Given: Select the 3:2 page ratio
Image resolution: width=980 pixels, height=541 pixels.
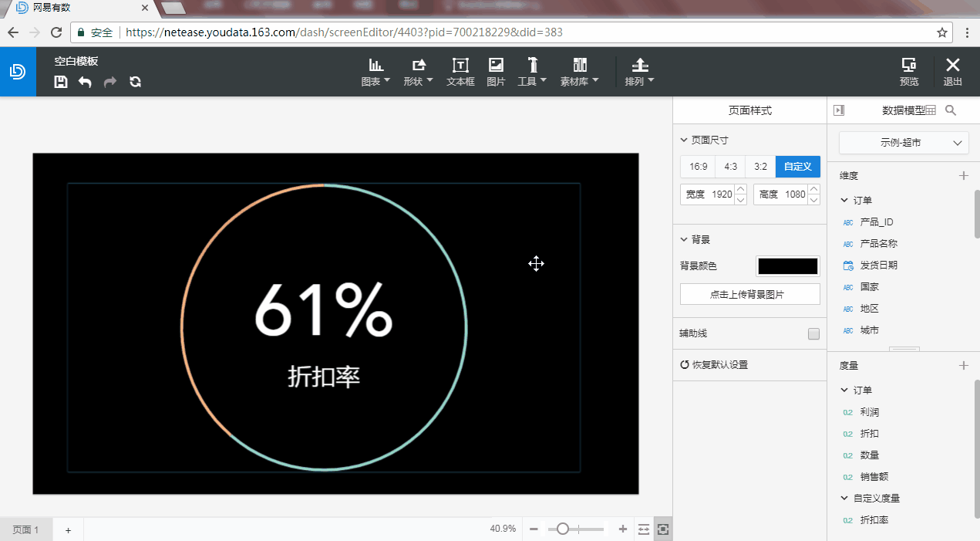Looking at the screenshot, I should 760,167.
